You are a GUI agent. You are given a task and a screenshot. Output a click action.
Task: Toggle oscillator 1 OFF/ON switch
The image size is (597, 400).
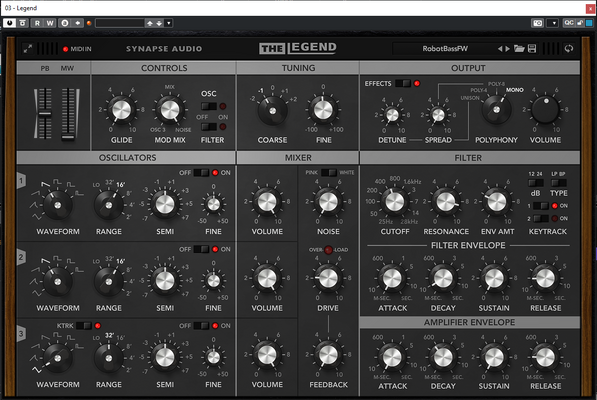coord(201,173)
